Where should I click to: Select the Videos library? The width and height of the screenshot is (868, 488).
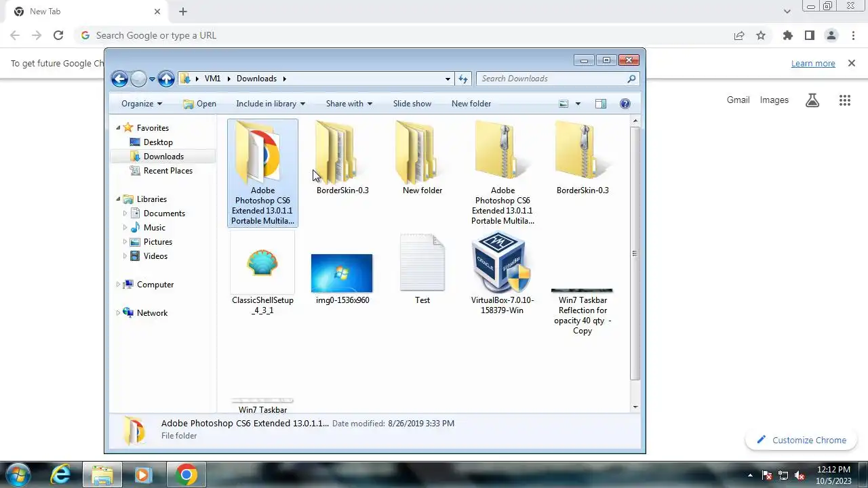click(155, 256)
